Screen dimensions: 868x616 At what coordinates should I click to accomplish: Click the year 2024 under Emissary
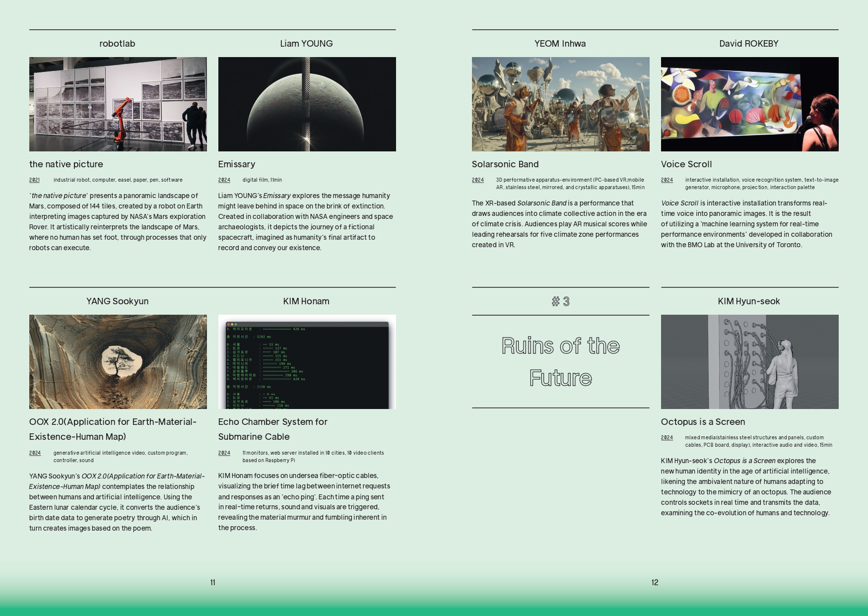(x=224, y=180)
